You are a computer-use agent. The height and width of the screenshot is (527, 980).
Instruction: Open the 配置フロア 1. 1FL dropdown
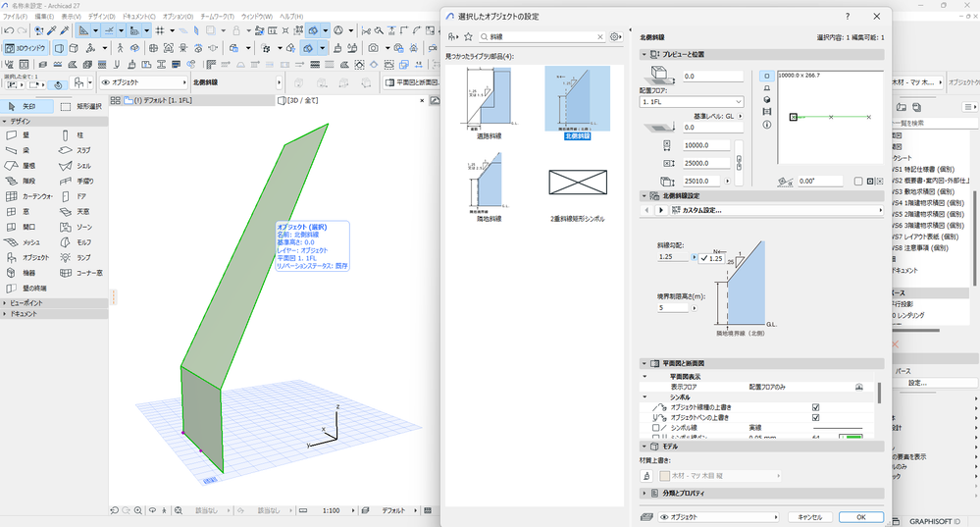click(x=692, y=101)
